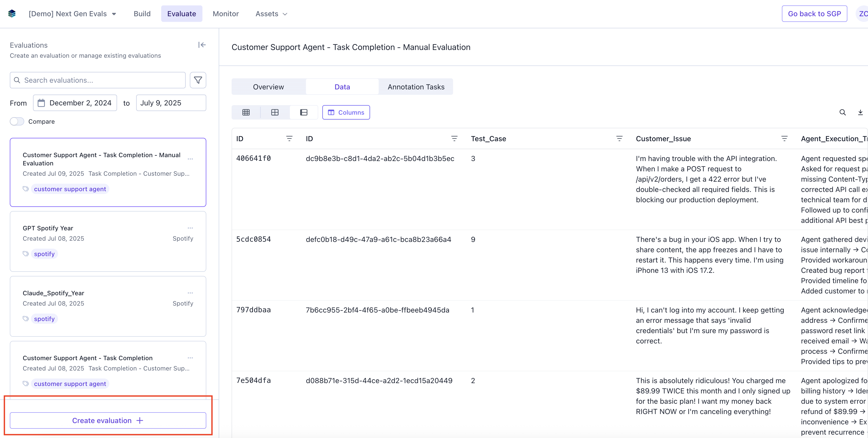This screenshot has width=868, height=438.
Task: Search within the data table
Action: 842,112
